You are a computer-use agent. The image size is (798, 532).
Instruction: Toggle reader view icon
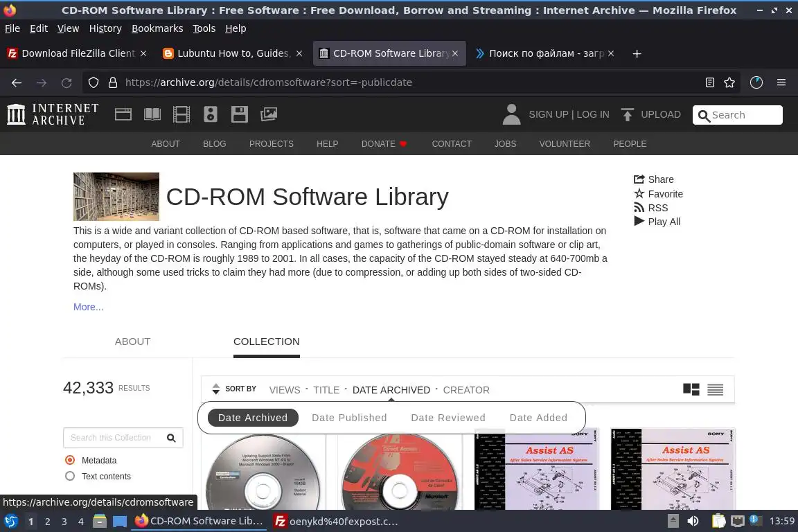710,82
